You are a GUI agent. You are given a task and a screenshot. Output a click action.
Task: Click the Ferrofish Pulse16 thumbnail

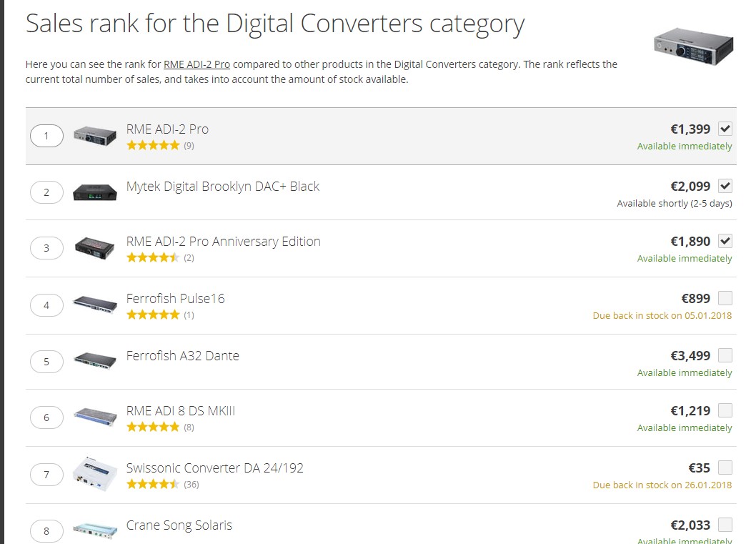click(x=95, y=305)
